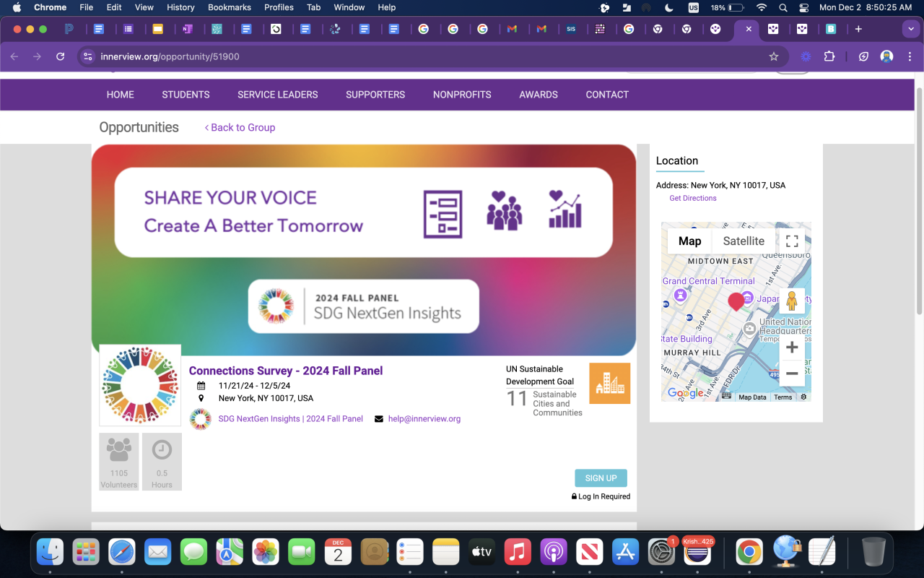
Task: Click the SDG 11 orange city icon
Action: [610, 383]
